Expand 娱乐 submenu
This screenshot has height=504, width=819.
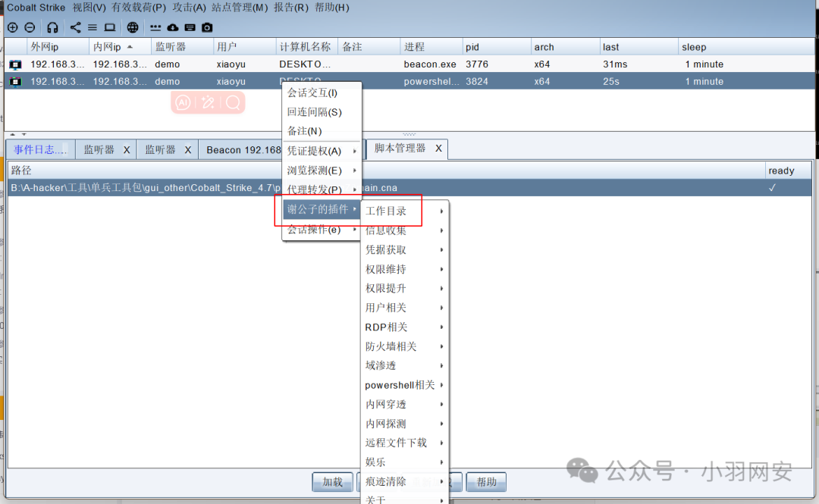[405, 462]
